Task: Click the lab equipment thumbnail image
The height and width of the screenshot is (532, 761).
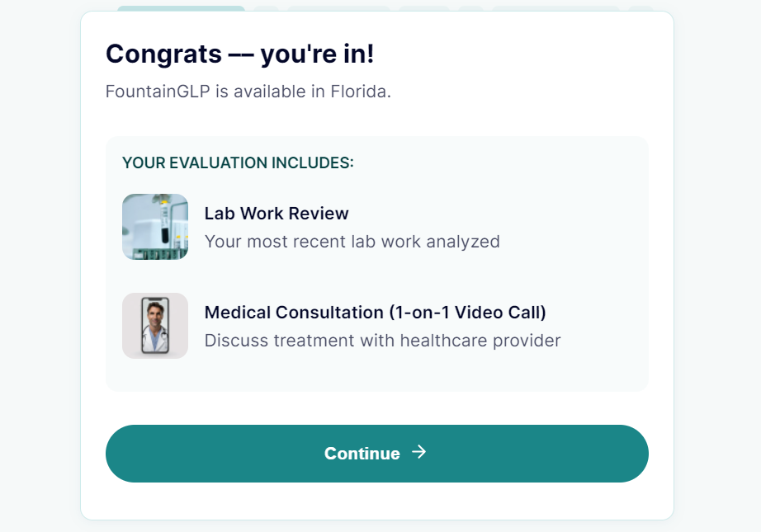Action: [155, 227]
